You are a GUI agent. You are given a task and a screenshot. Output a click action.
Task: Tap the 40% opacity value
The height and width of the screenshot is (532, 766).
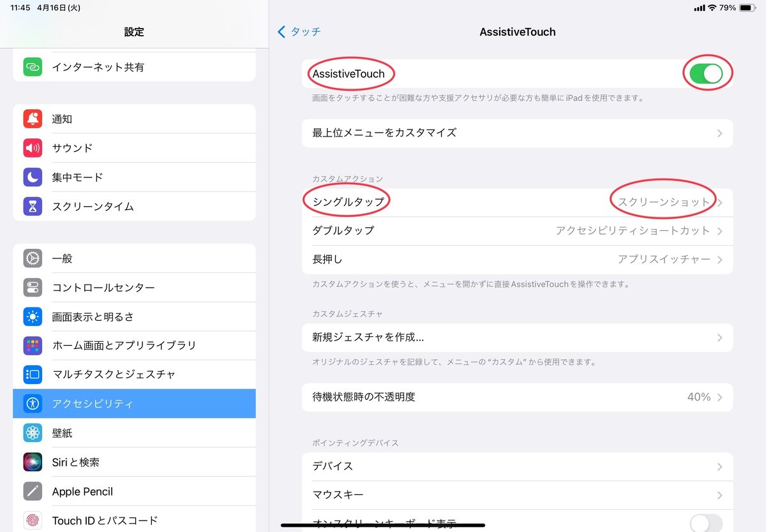coord(699,397)
